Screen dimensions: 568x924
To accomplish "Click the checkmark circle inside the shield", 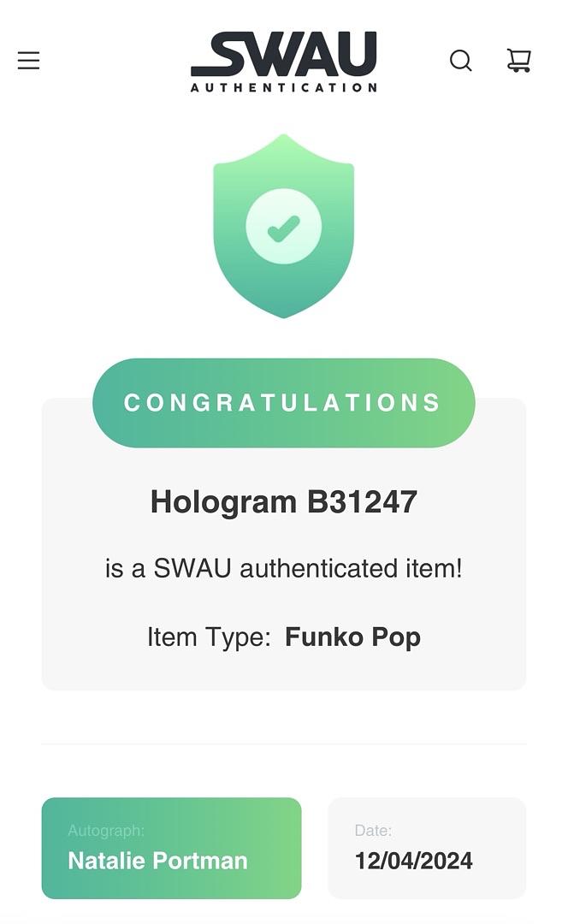I will [283, 227].
